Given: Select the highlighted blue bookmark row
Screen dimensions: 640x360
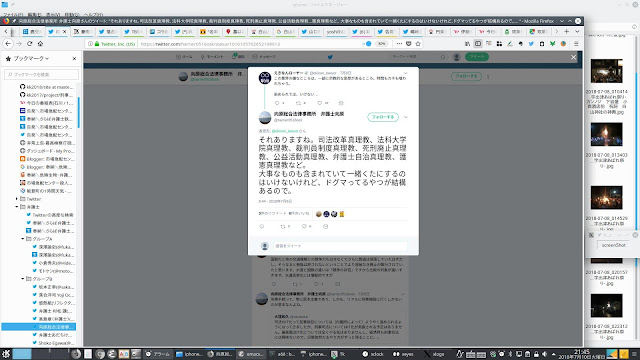Looking at the screenshot, I should click(x=39, y=327).
